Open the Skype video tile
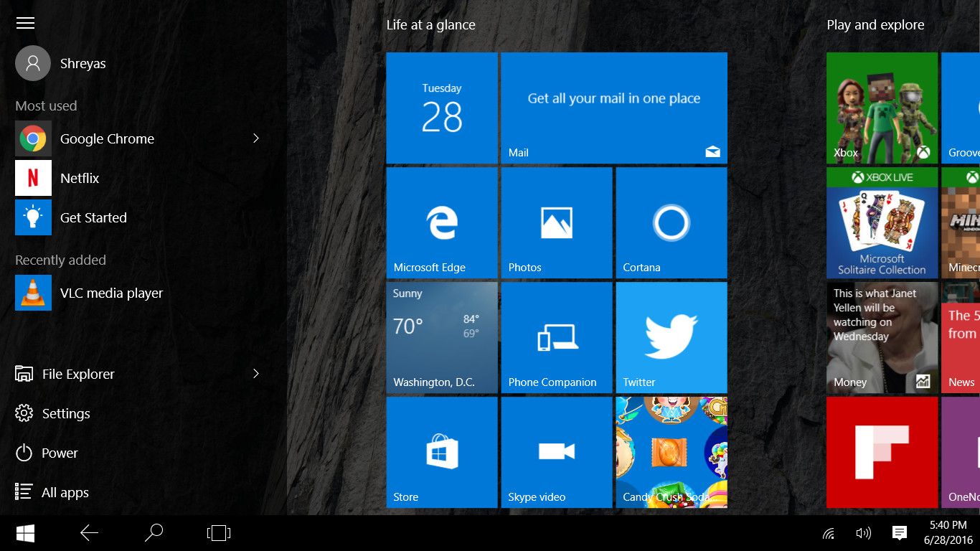 [557, 452]
